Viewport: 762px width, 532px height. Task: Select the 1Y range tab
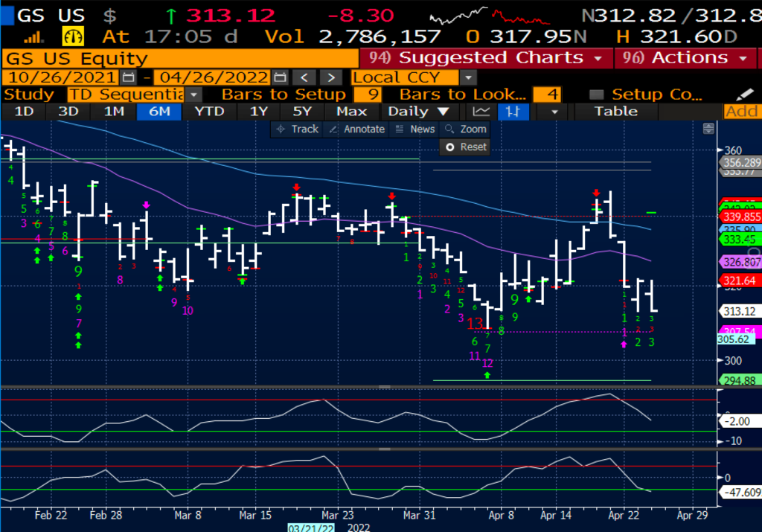tap(258, 112)
